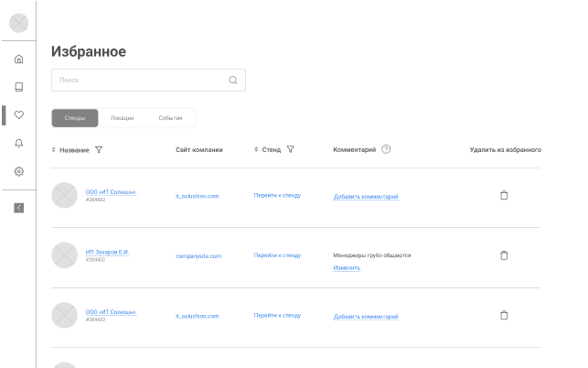
Task: Open the home page from sidebar
Action: click(x=19, y=60)
